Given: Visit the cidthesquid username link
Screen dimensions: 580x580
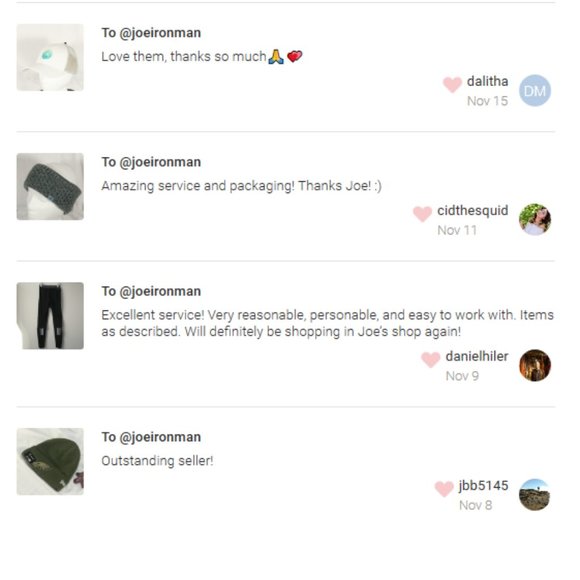Looking at the screenshot, I should point(472,211).
